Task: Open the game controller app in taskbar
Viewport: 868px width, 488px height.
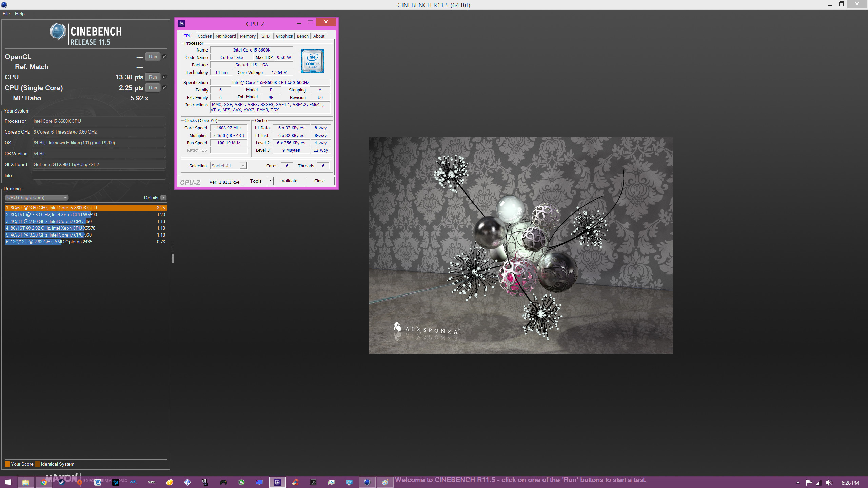Action: [223, 482]
